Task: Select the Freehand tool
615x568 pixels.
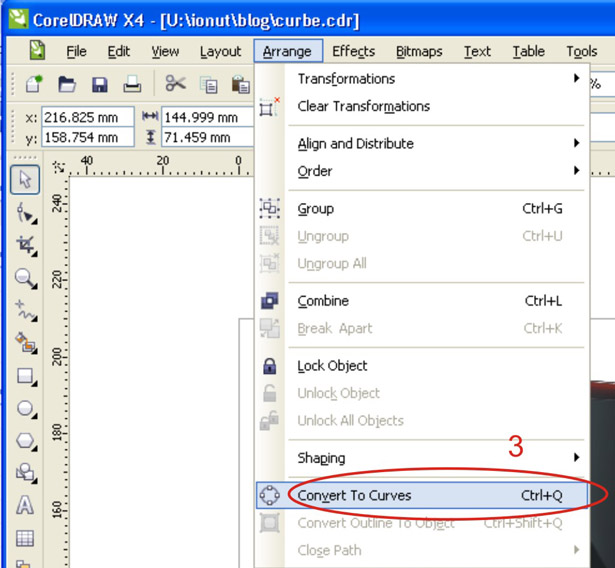Action: pyautogui.click(x=25, y=310)
